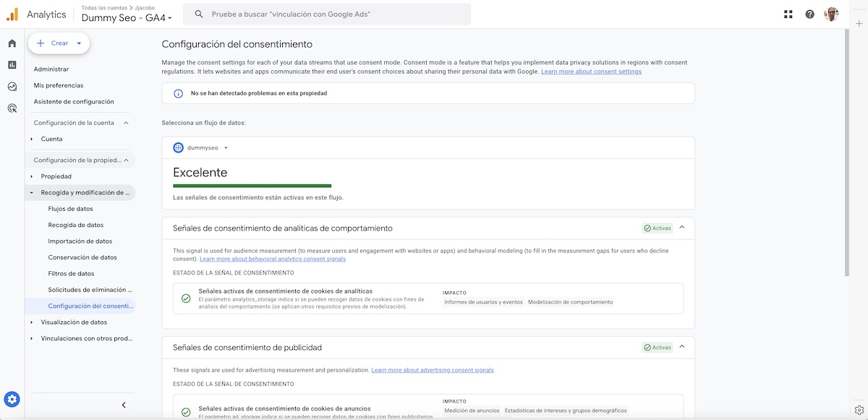The width and height of the screenshot is (868, 420).
Task: Collapse the sidebar with arrow icon
Action: click(124, 405)
